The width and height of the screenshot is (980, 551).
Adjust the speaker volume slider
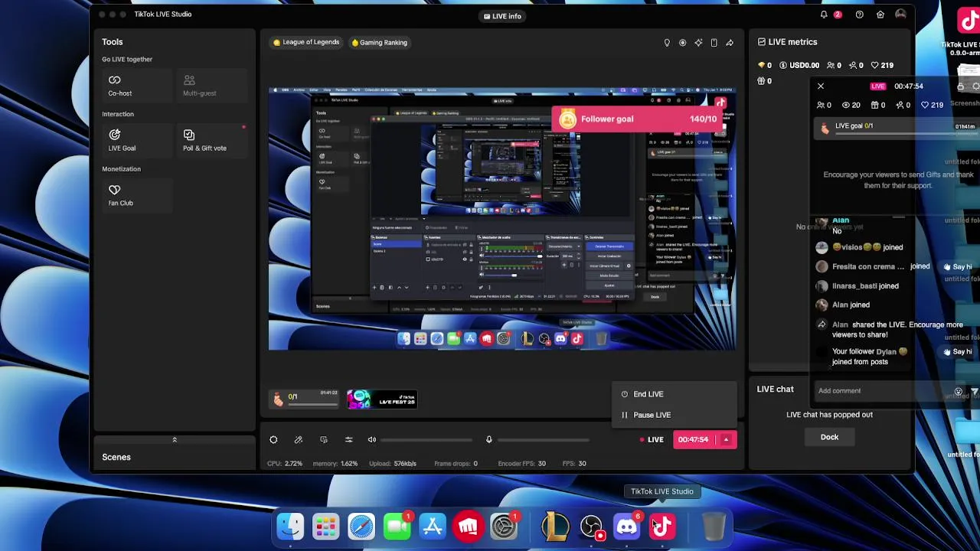click(x=426, y=440)
